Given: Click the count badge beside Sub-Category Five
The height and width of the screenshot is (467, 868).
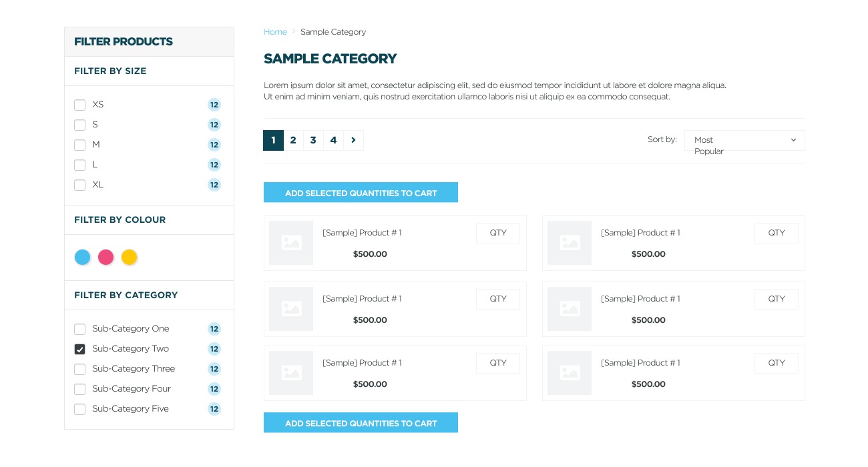Looking at the screenshot, I should click(x=214, y=409).
